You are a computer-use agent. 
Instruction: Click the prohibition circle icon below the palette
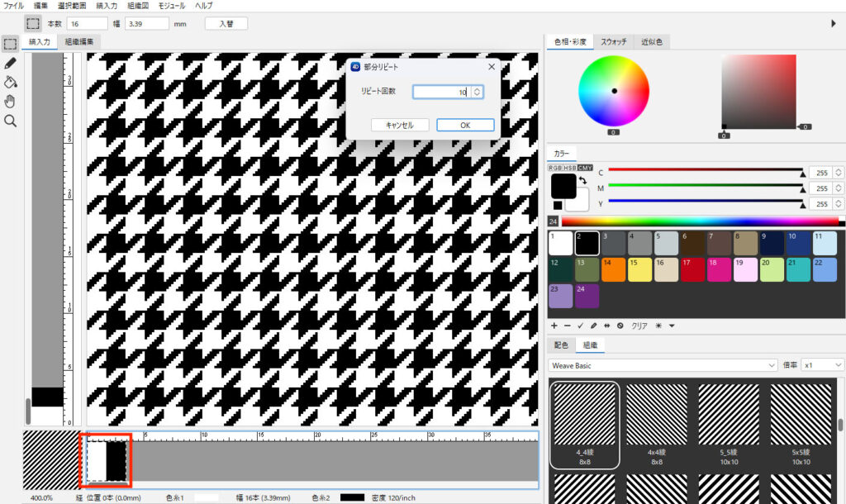pos(620,326)
